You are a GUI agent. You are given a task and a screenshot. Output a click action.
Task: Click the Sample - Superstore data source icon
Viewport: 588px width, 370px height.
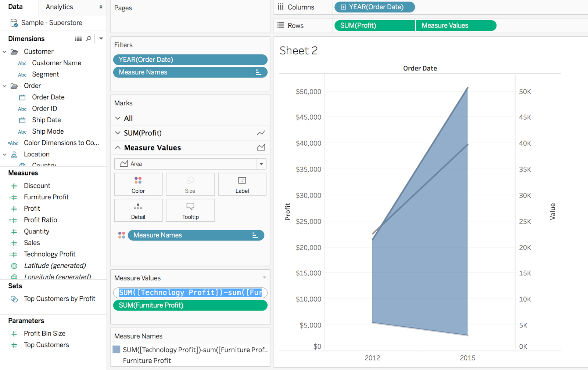coord(14,23)
